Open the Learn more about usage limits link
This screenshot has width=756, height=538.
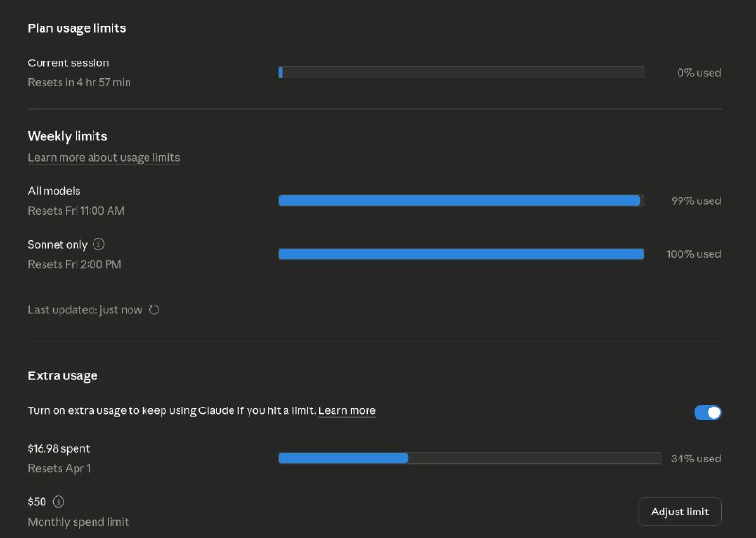(104, 157)
